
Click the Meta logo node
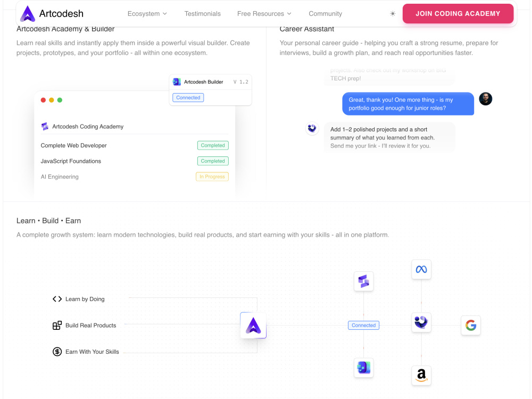point(421,269)
